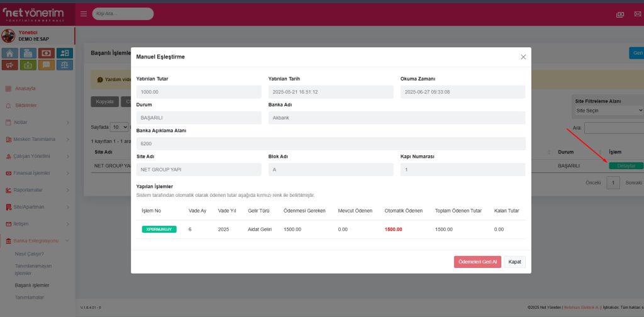Go to Anasayfa in the sidebar
Screen dimensions: 644x317
coord(25,88)
